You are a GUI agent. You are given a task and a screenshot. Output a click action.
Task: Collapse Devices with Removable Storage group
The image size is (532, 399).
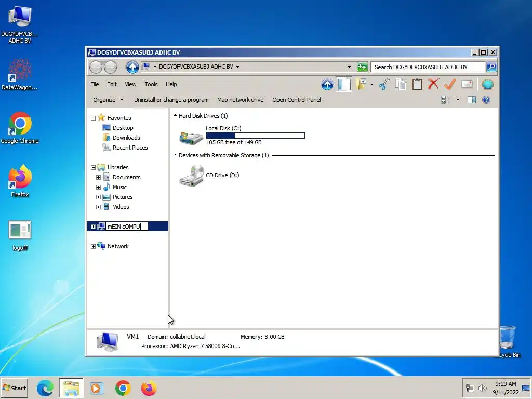pos(176,155)
